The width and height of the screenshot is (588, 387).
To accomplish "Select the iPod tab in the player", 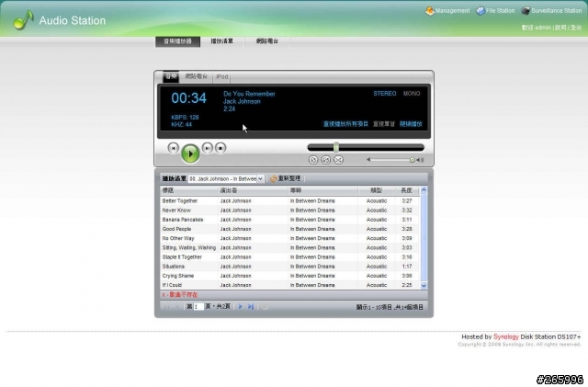I will 222,76.
